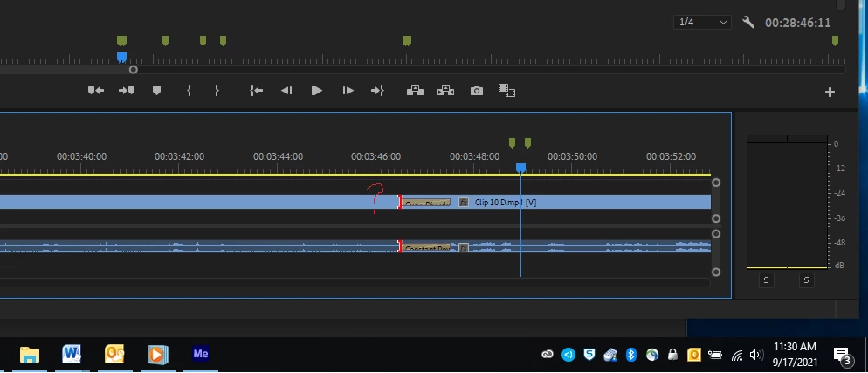
Task: Open the Wi-Fi network tray icon
Action: pos(737,356)
